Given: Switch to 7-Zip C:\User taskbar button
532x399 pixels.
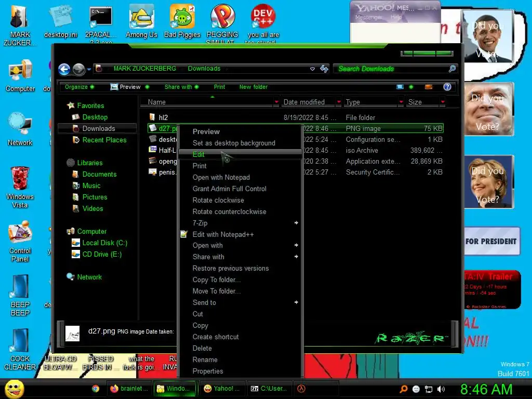Looking at the screenshot, I should click(x=269, y=389).
